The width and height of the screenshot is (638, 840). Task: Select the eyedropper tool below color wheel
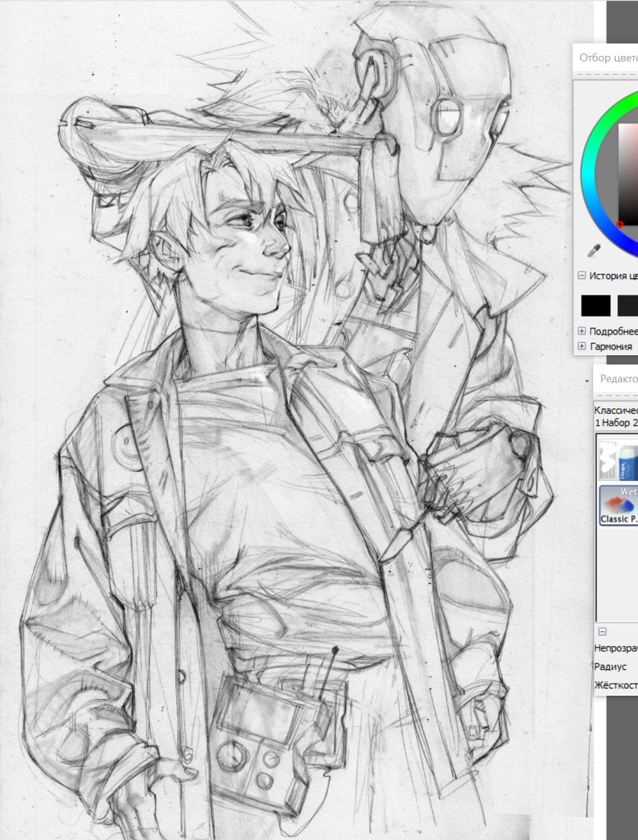tap(594, 250)
